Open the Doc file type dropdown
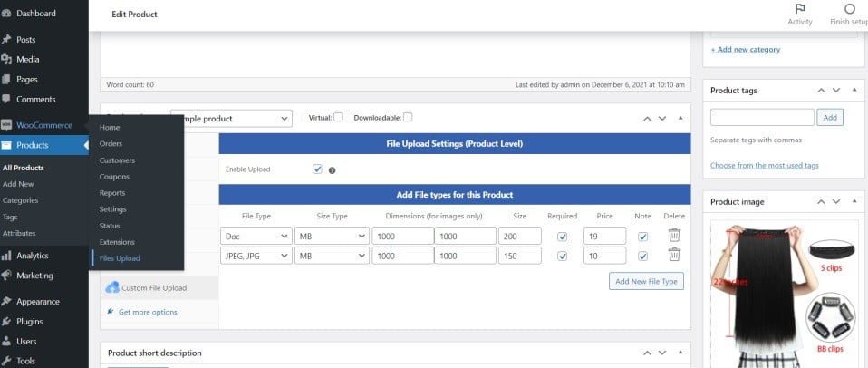 (x=256, y=236)
